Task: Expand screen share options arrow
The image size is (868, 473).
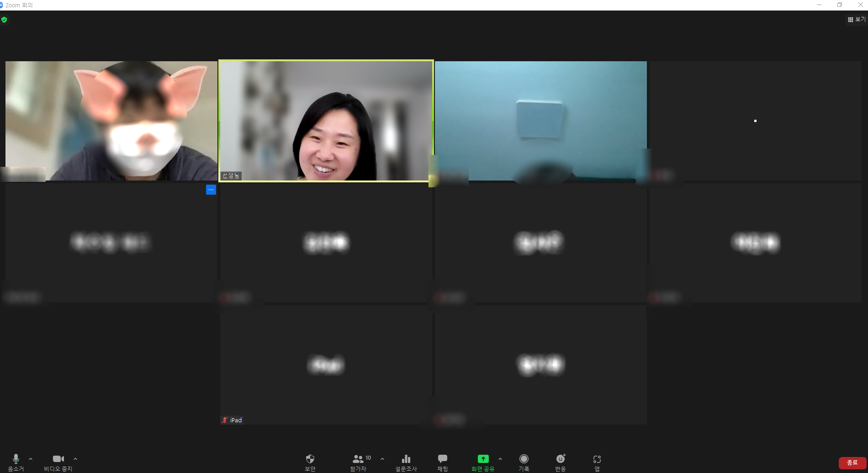Action: click(x=500, y=459)
